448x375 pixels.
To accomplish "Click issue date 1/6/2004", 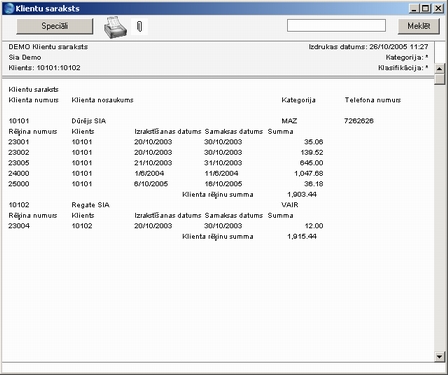I will pyautogui.click(x=149, y=174).
